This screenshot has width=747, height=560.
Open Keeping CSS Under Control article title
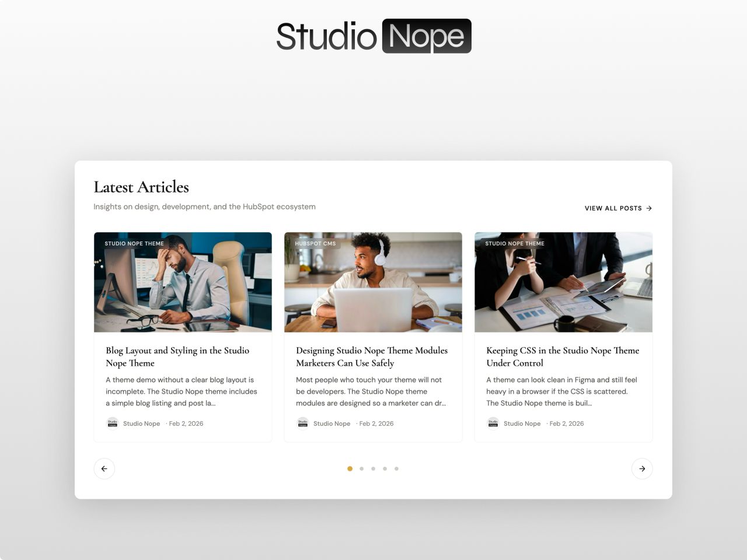[x=563, y=356]
